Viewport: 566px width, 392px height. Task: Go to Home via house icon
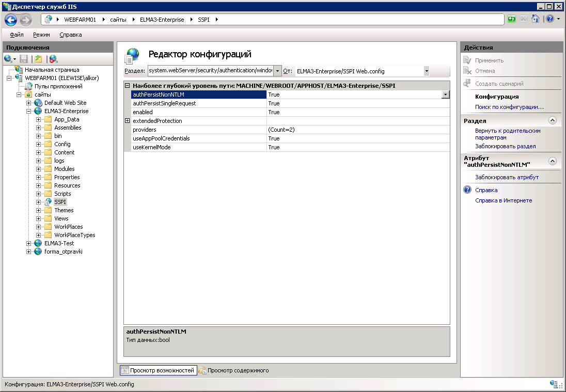click(536, 19)
